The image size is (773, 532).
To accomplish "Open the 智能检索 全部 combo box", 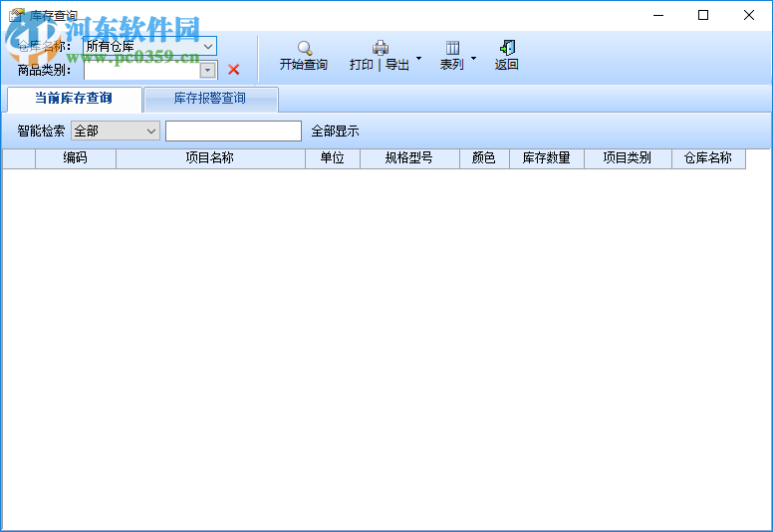I will (116, 131).
